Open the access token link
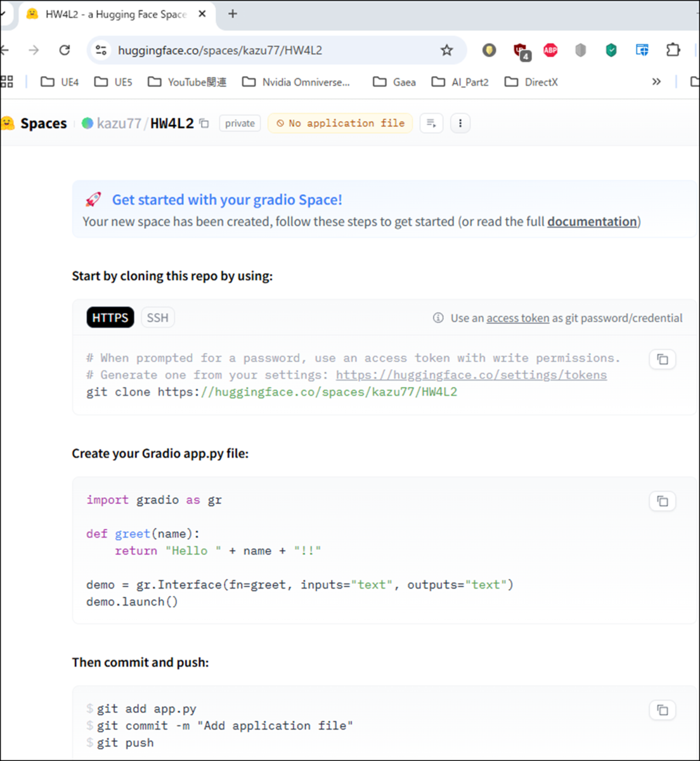700x761 pixels. pos(518,318)
